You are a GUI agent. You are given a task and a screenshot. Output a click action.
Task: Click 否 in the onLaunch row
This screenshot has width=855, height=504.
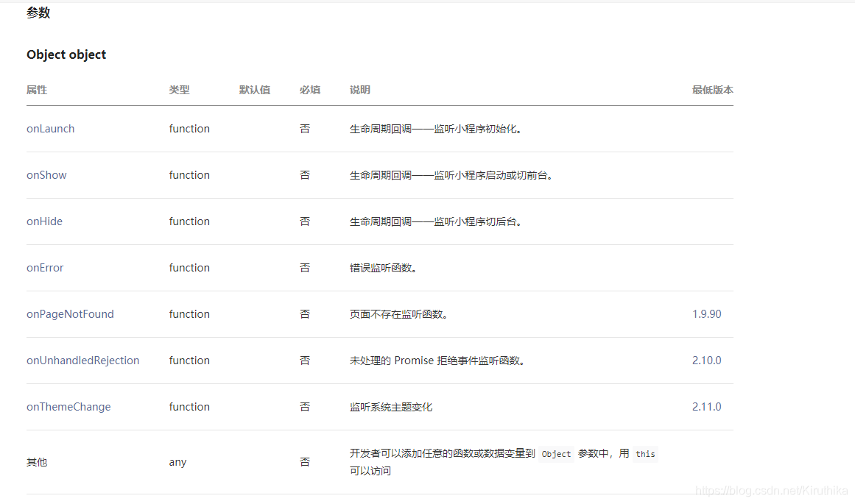coord(305,129)
